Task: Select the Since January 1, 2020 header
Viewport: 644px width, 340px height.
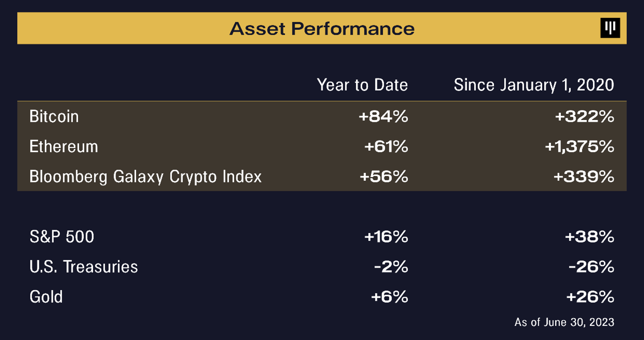Action: [534, 85]
